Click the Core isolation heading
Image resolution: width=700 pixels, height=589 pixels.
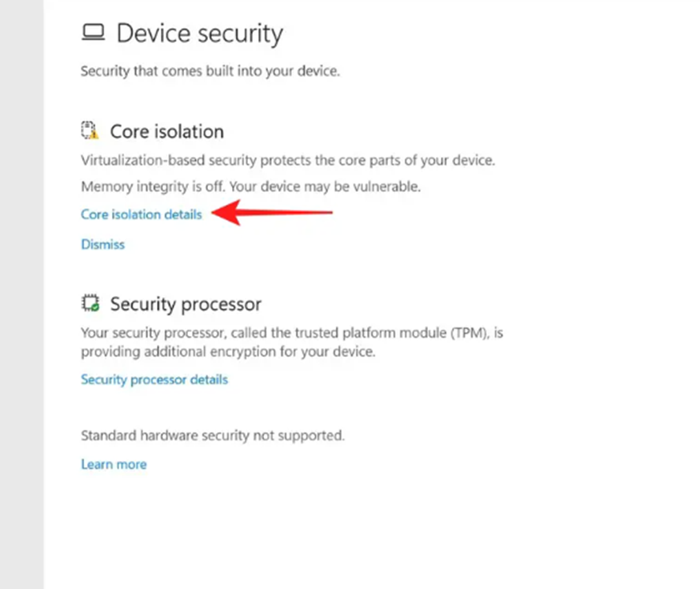click(x=167, y=132)
